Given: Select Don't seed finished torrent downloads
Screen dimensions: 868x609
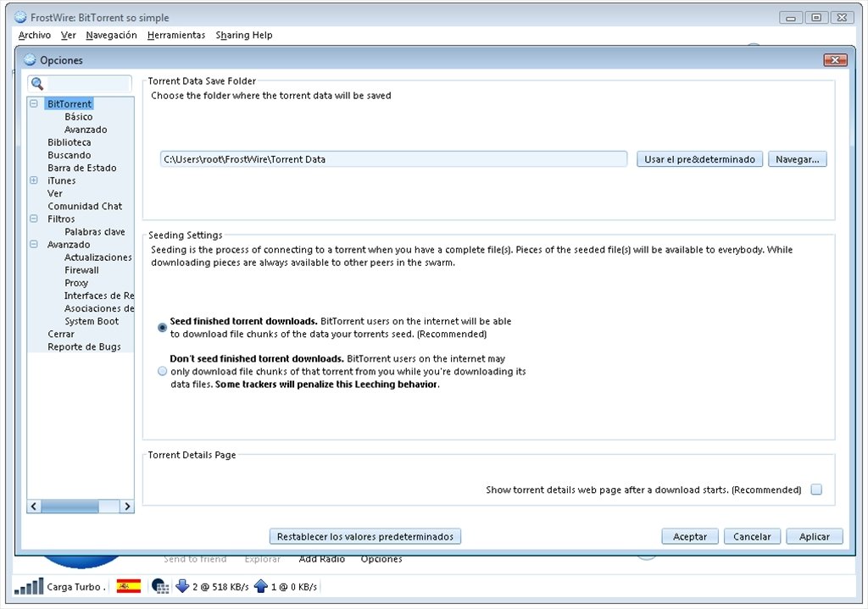Looking at the screenshot, I should pos(162,371).
